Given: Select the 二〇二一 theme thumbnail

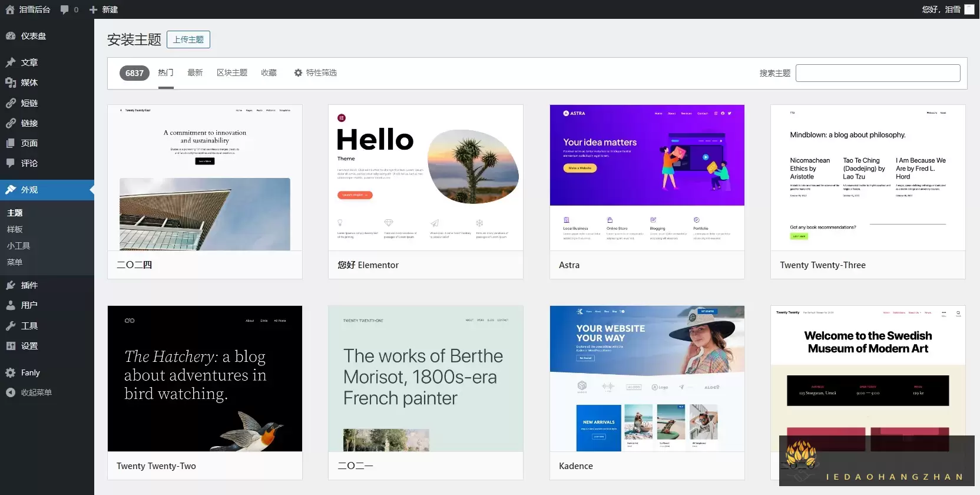Looking at the screenshot, I should 426,379.
